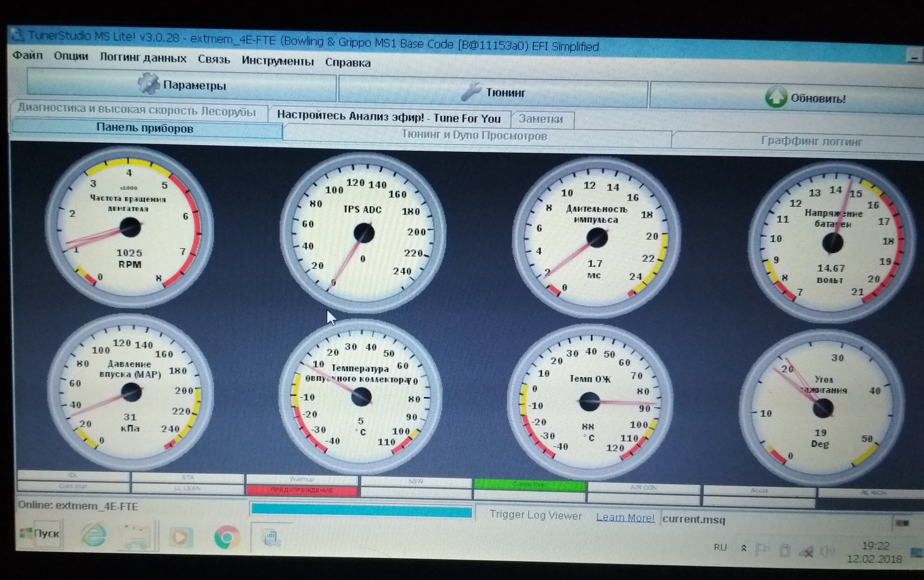
Task: Click the wrench icon on Тюнинг
Action: coord(470,91)
